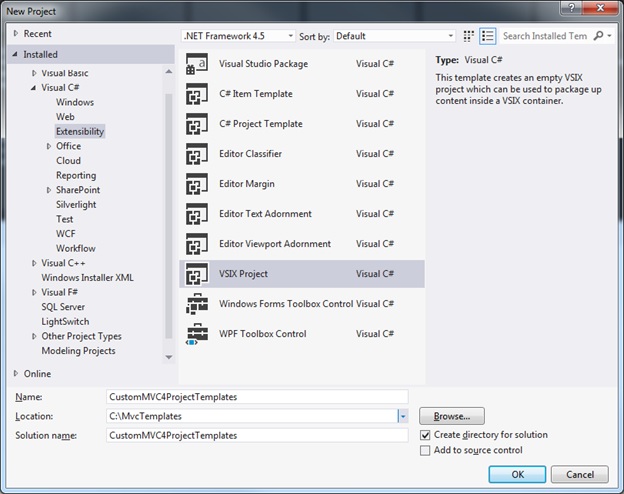Click the project Name input field
Screen dimensions: 624x494
pyautogui.click(x=257, y=396)
